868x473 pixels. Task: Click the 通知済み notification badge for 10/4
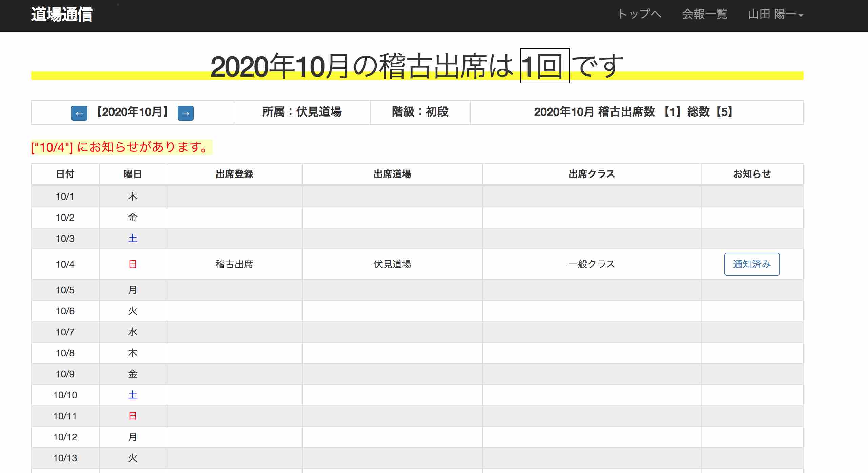click(752, 264)
